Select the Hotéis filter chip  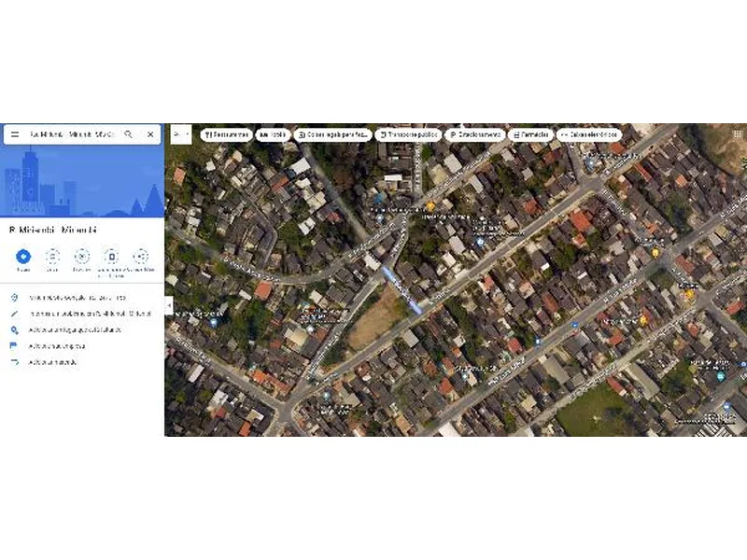point(273,135)
